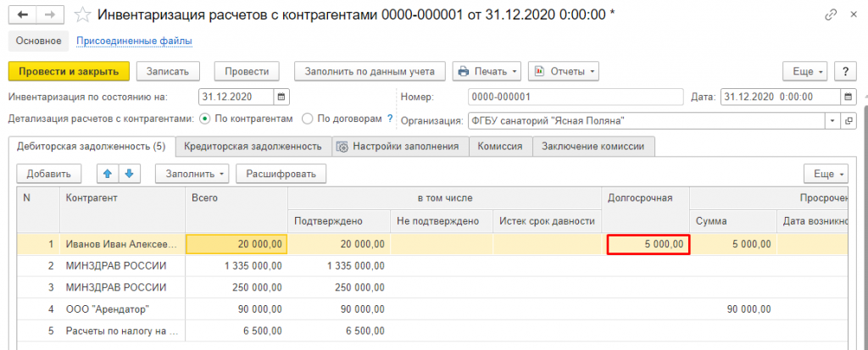Image resolution: width=868 pixels, height=350 pixels.
Task: Open the help question mark button
Action: (845, 71)
